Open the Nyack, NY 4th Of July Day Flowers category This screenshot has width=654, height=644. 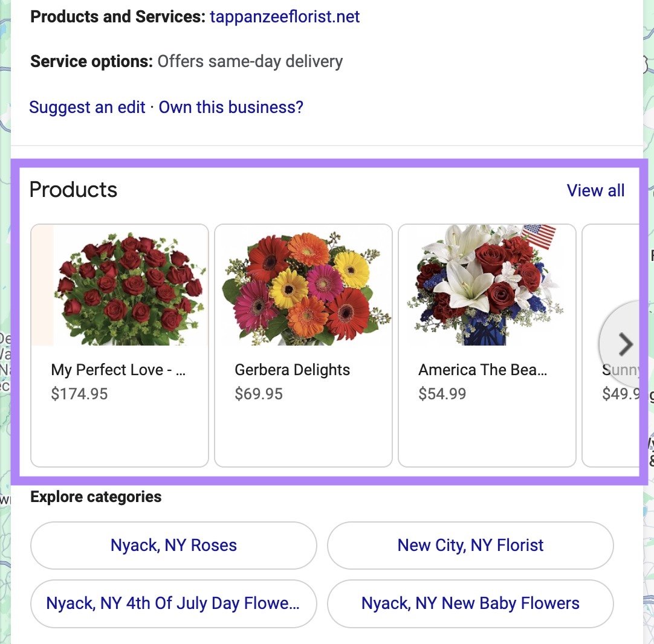tap(173, 603)
